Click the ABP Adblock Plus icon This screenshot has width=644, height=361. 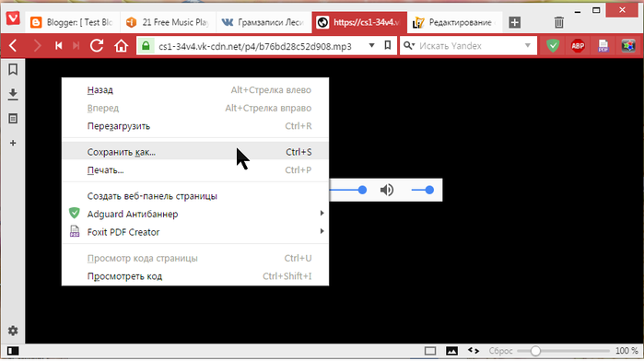[578, 46]
